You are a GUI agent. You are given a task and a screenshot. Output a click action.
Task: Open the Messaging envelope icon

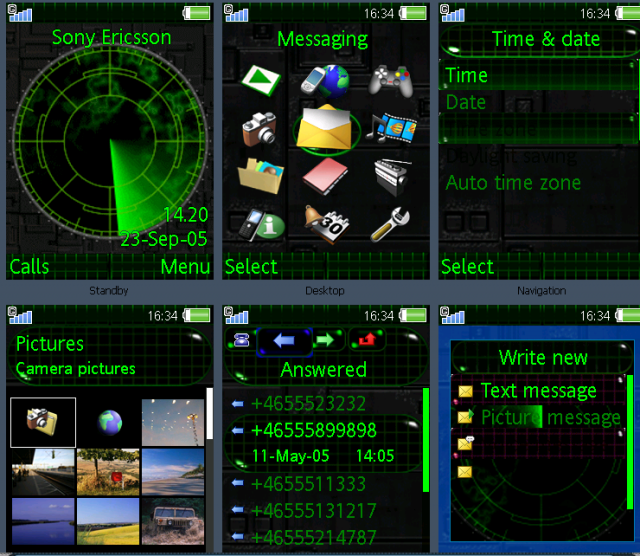[325, 128]
